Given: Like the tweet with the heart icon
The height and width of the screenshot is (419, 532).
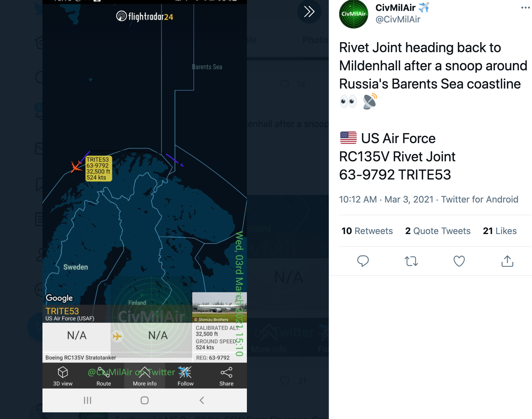Looking at the screenshot, I should pyautogui.click(x=459, y=261).
